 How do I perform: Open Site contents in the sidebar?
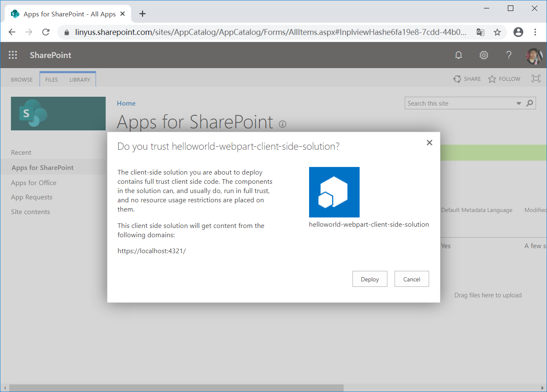(x=30, y=212)
